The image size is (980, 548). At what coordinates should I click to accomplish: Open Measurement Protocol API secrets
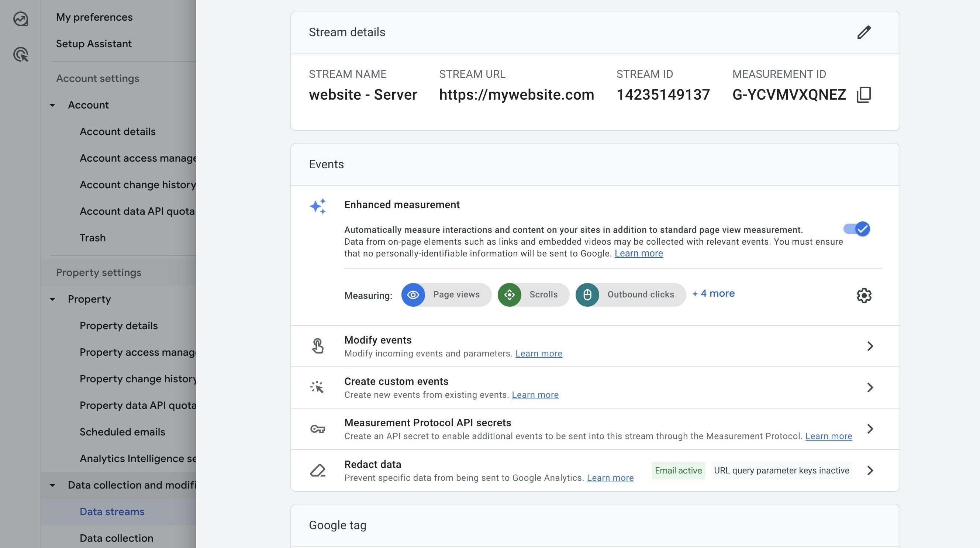click(x=428, y=423)
